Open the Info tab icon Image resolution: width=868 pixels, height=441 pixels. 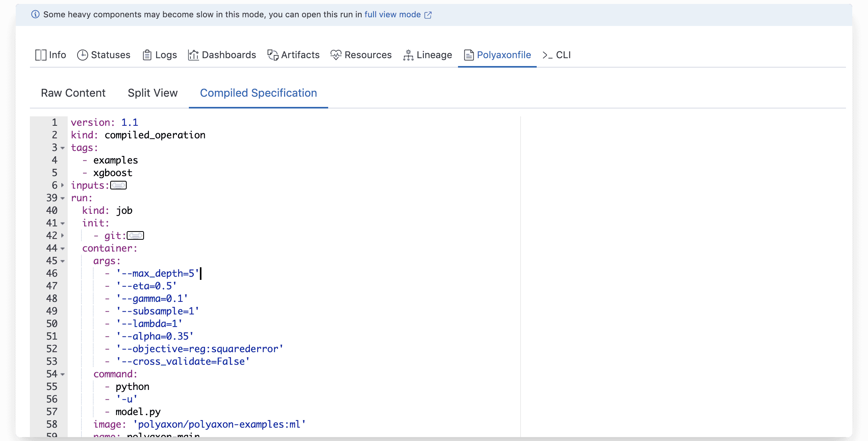click(41, 55)
